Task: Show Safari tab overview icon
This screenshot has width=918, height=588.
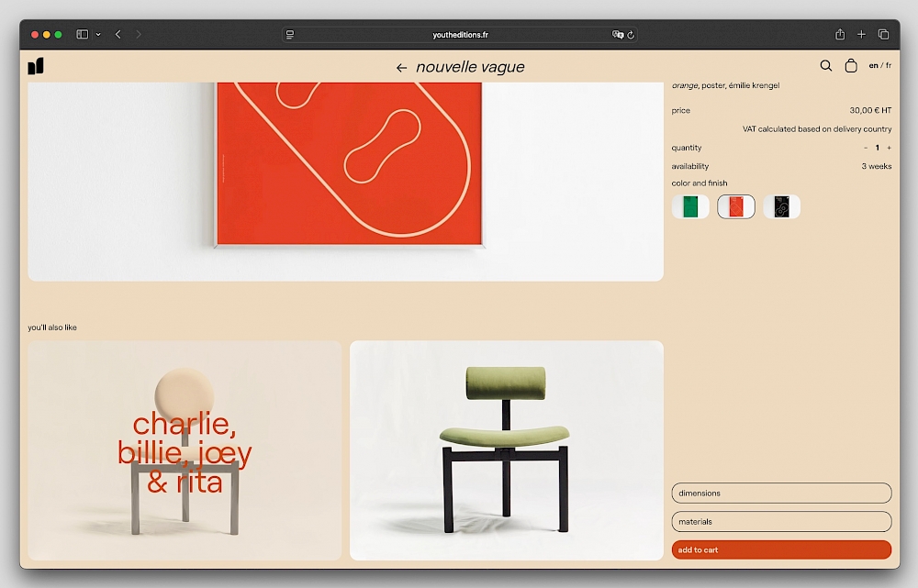Action: pyautogui.click(x=883, y=35)
